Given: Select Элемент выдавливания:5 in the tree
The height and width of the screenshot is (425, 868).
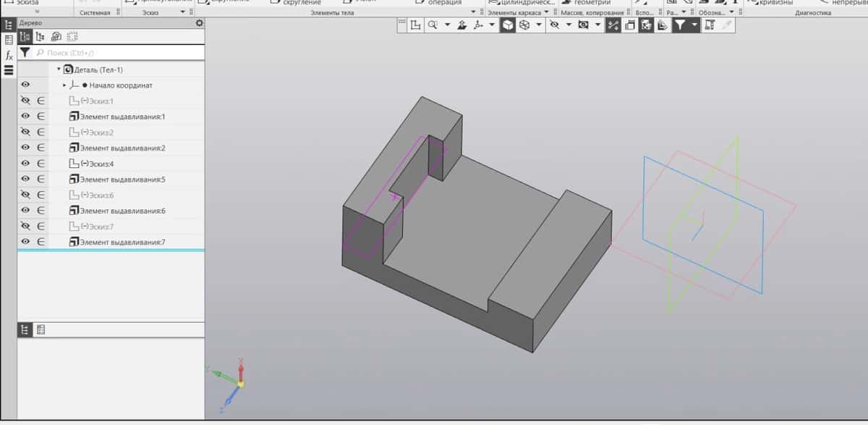Looking at the screenshot, I should pyautogui.click(x=123, y=179).
